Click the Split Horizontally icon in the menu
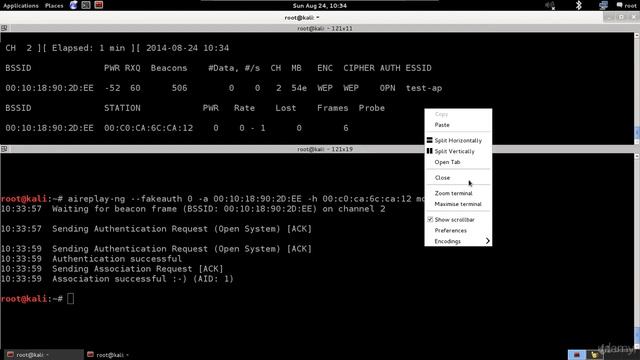The width and height of the screenshot is (640, 360). pyautogui.click(x=429, y=140)
